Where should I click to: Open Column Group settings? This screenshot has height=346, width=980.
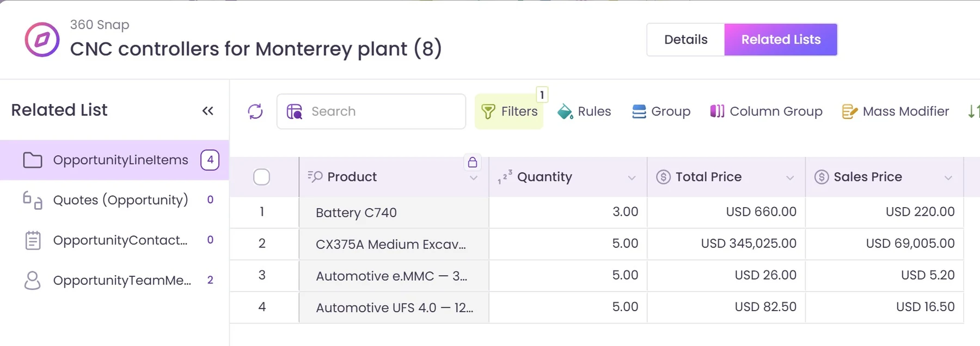(x=767, y=112)
